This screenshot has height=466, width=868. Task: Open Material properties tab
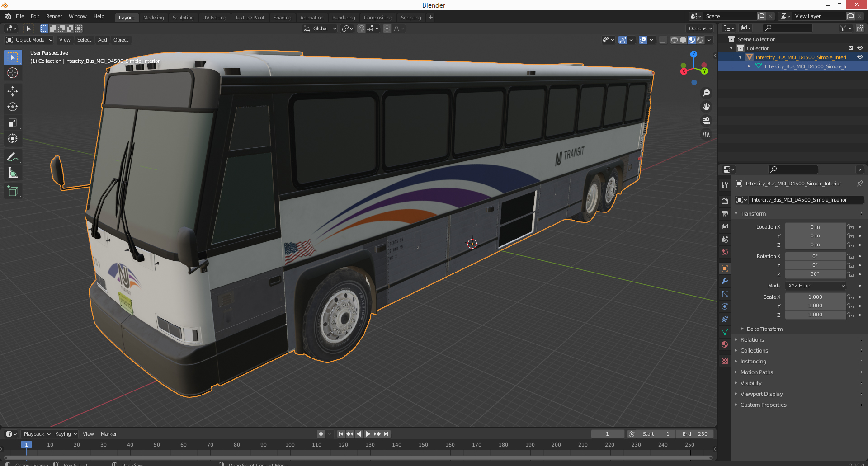click(x=725, y=344)
